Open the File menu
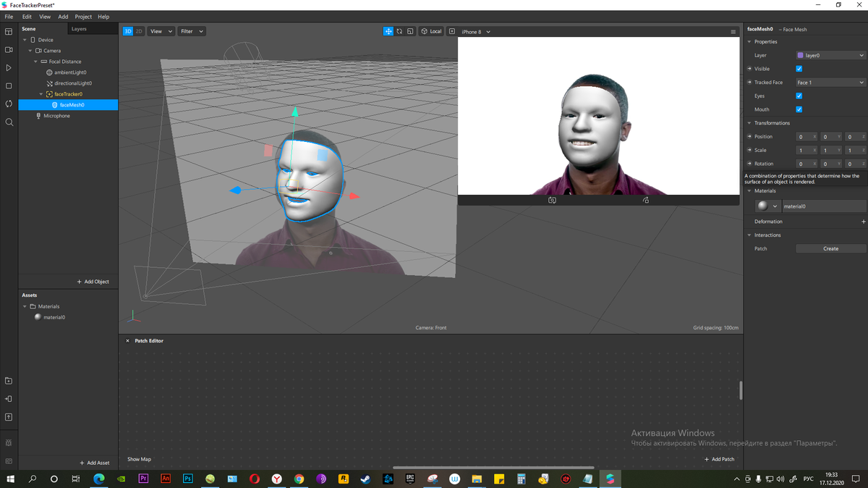The width and height of the screenshot is (868, 488). point(9,17)
